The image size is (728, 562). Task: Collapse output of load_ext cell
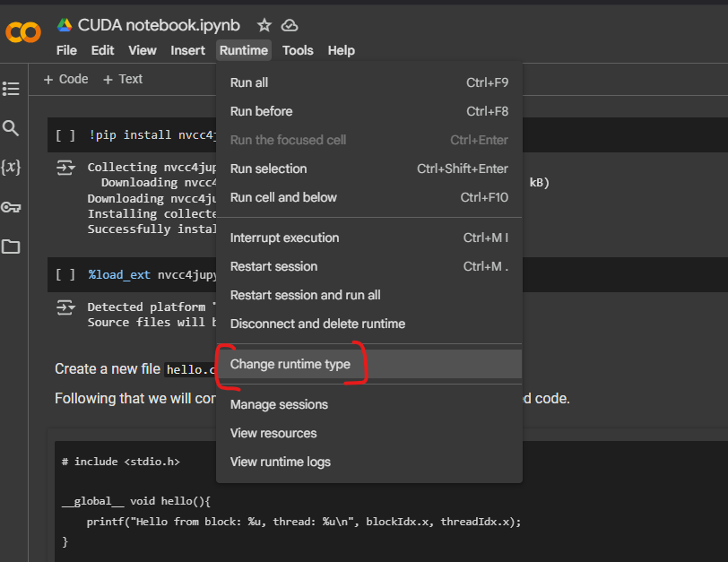point(65,307)
